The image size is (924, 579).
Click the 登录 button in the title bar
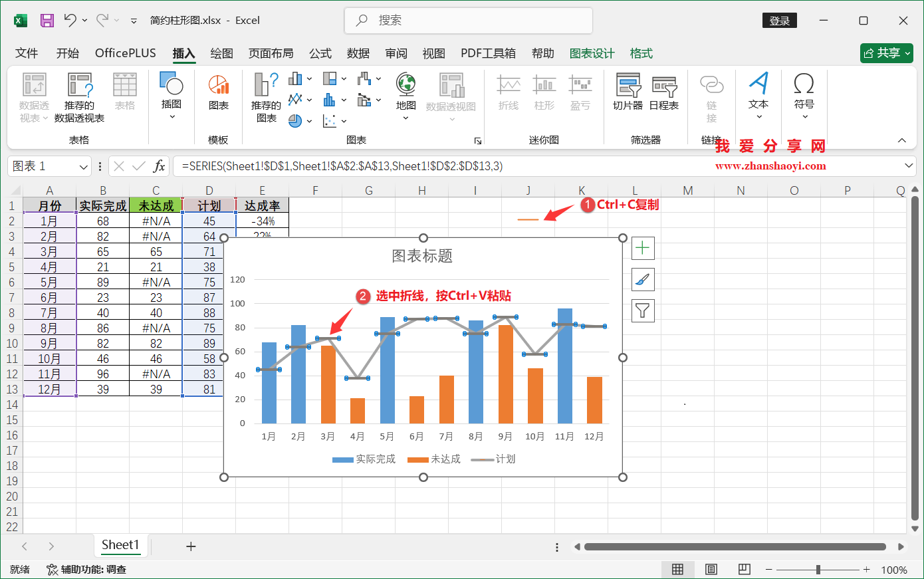[x=779, y=20]
